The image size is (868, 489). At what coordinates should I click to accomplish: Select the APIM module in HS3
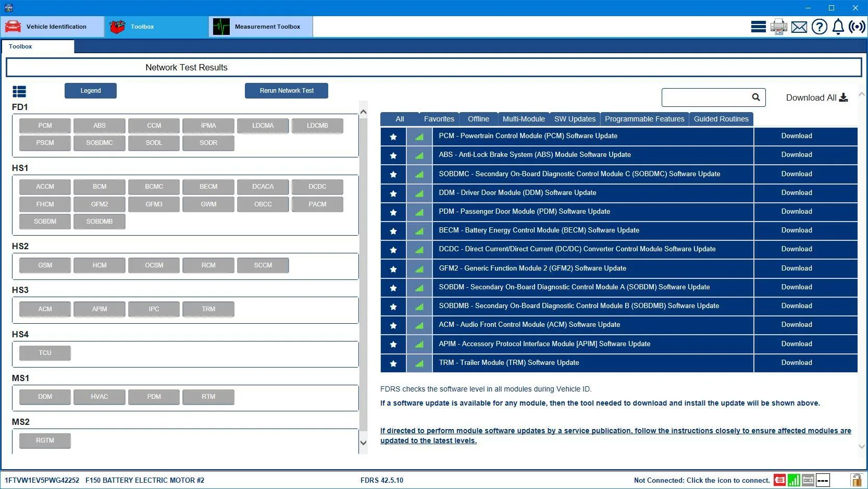[100, 309]
